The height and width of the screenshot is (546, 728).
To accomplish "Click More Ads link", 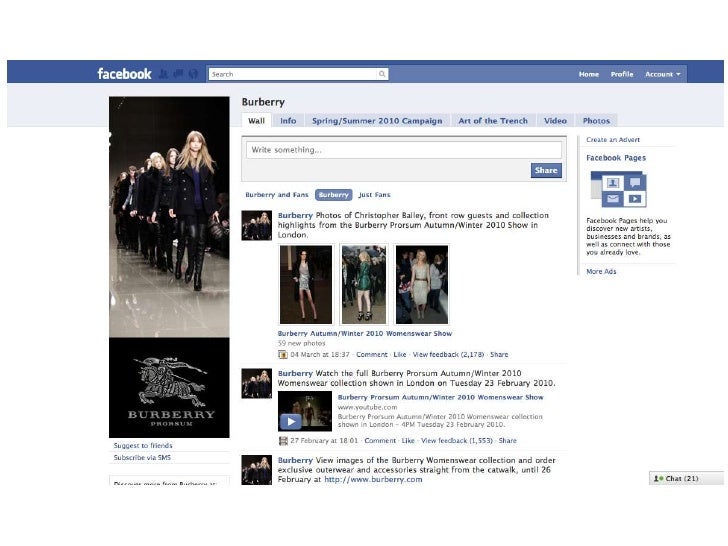I will coord(601,272).
